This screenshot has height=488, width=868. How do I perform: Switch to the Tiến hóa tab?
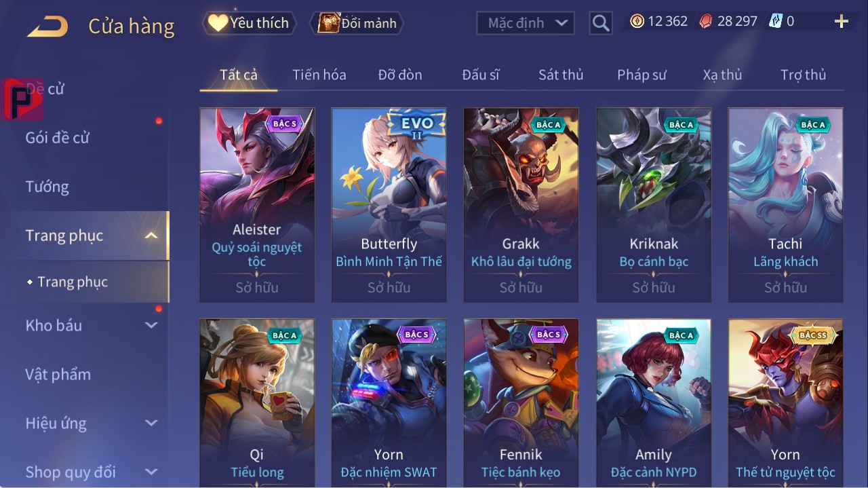[x=319, y=75]
